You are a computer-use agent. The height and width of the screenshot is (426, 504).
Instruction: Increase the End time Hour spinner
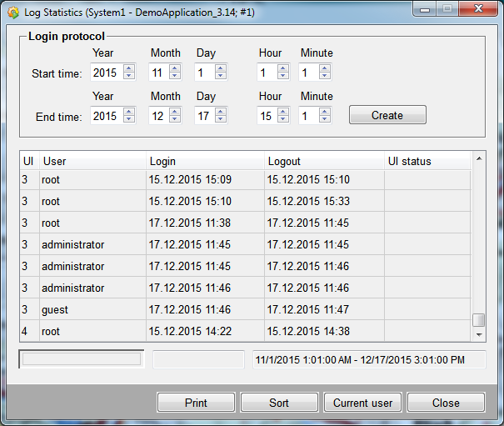283,112
